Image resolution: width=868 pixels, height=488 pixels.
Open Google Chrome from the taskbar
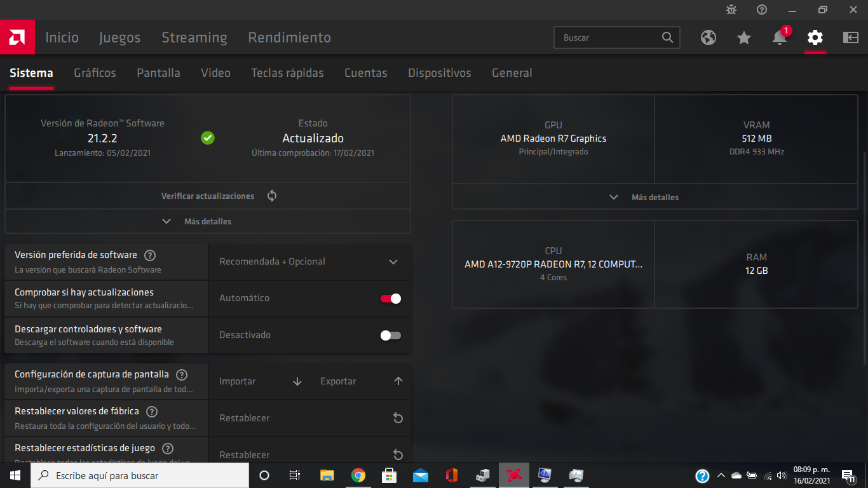(x=358, y=475)
